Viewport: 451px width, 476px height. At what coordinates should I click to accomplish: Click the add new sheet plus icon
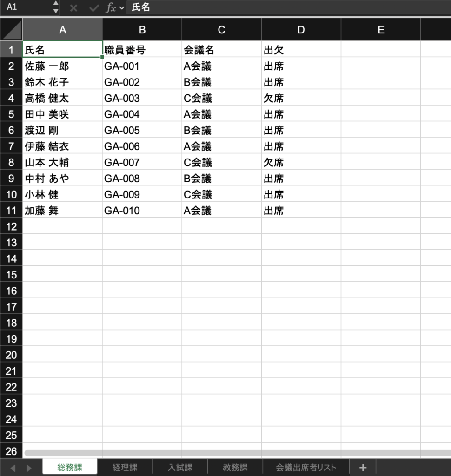pos(363,468)
